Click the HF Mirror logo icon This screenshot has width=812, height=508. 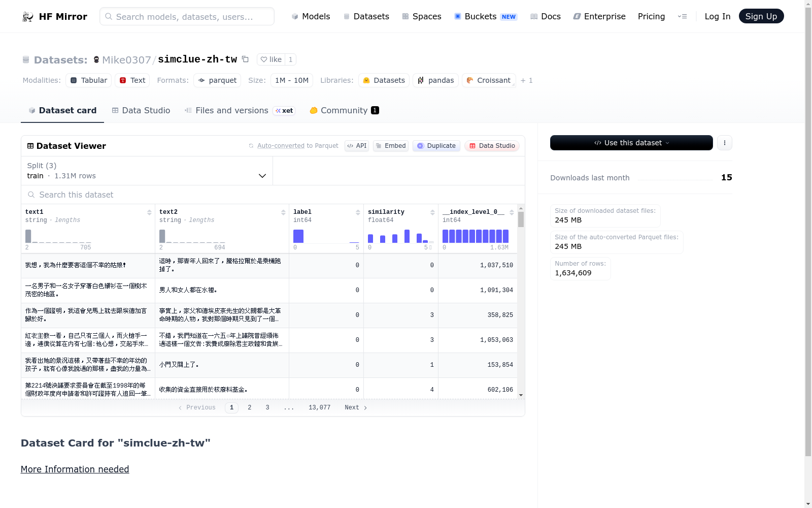[28, 17]
